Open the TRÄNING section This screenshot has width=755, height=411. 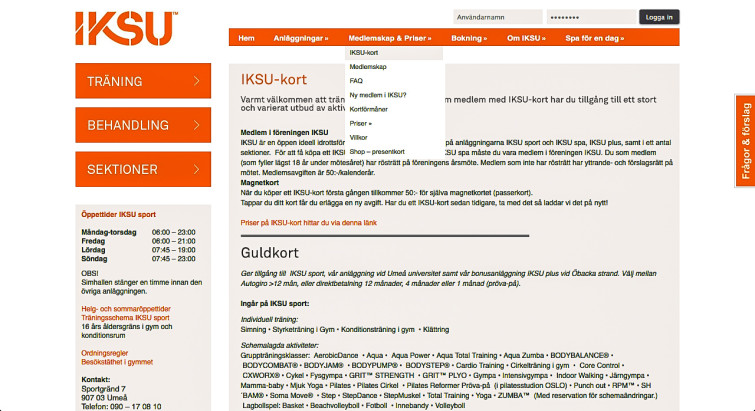143,81
